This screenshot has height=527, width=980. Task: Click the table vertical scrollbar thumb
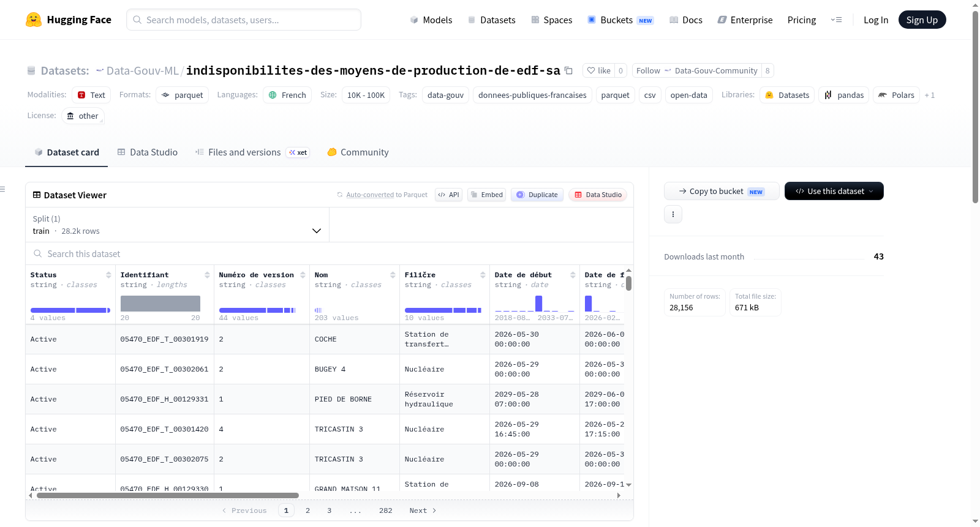pyautogui.click(x=628, y=283)
